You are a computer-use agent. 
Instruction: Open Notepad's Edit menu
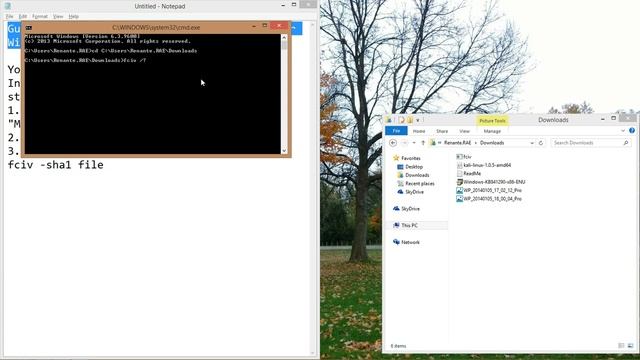point(23,16)
